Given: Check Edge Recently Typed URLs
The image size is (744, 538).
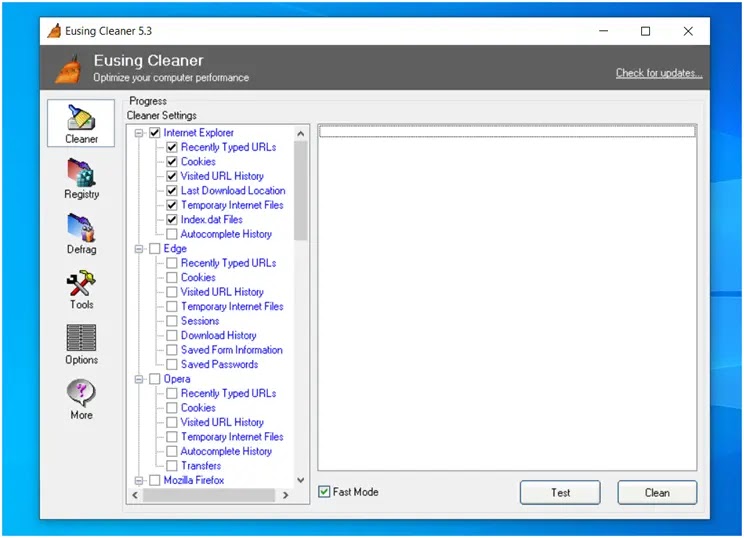Looking at the screenshot, I should click(x=172, y=263).
